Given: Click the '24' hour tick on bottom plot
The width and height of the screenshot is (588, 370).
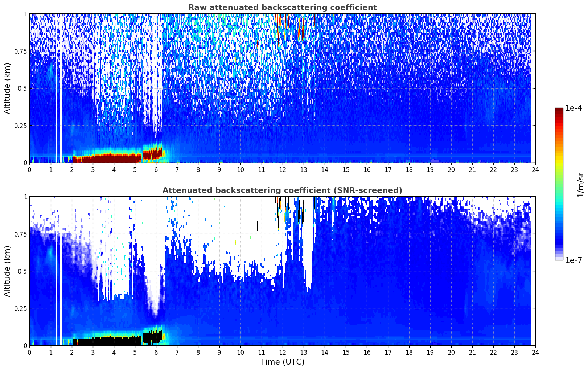Looking at the screenshot, I should click(x=535, y=353).
